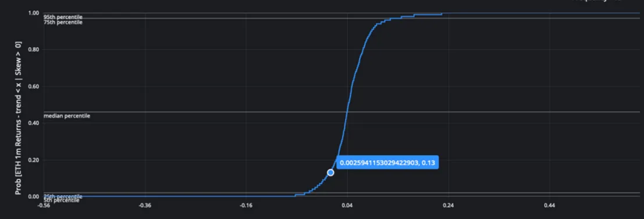This screenshot has width=644, height=219.
Task: Click the x-axis tick value 0.44
Action: pos(550,205)
